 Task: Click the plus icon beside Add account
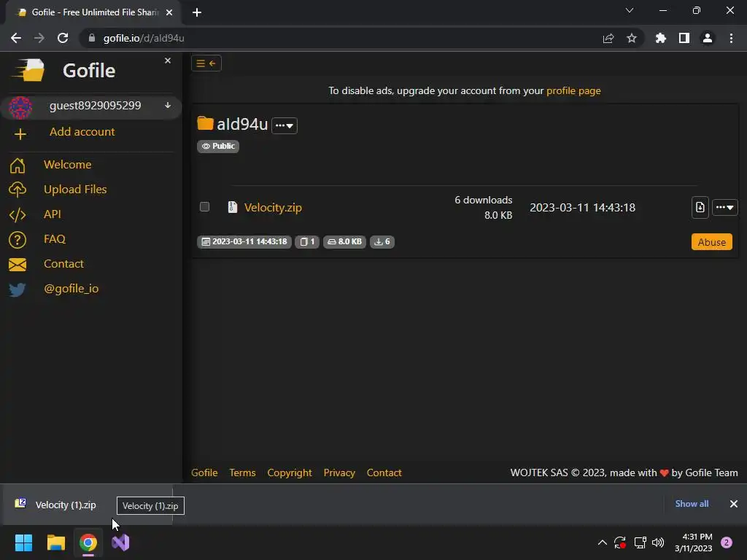pyautogui.click(x=20, y=134)
